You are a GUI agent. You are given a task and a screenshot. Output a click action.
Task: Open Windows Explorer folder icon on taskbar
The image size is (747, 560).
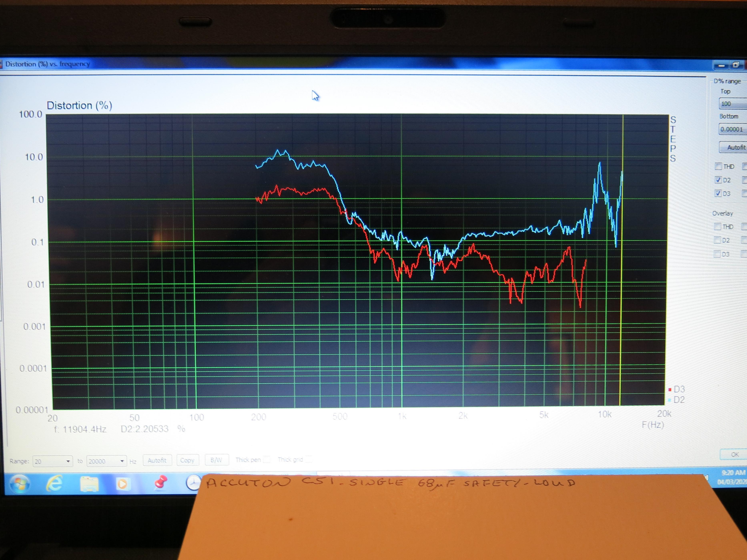(x=89, y=483)
